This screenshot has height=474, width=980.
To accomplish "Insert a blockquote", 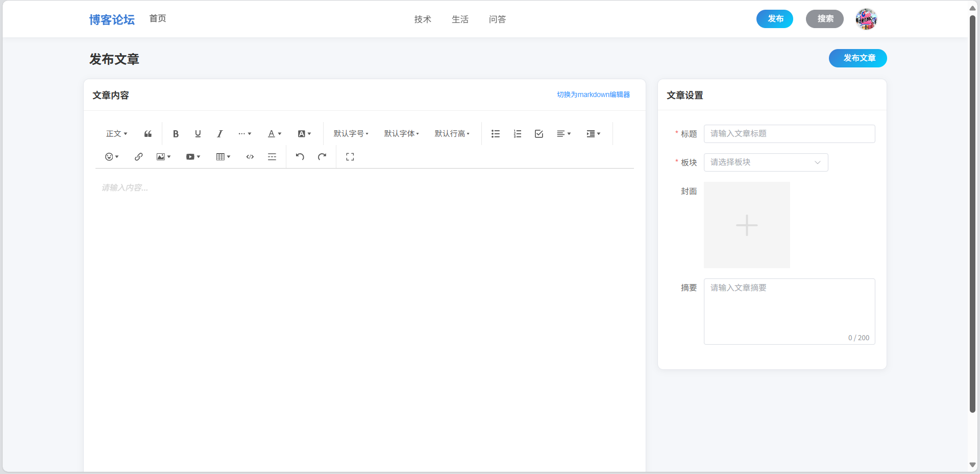I will [x=148, y=133].
